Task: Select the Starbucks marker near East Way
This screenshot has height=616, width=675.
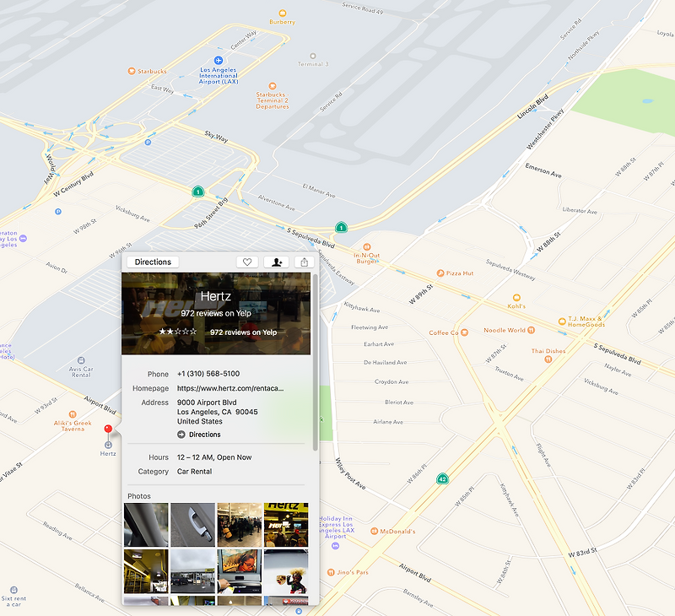Action: point(132,71)
